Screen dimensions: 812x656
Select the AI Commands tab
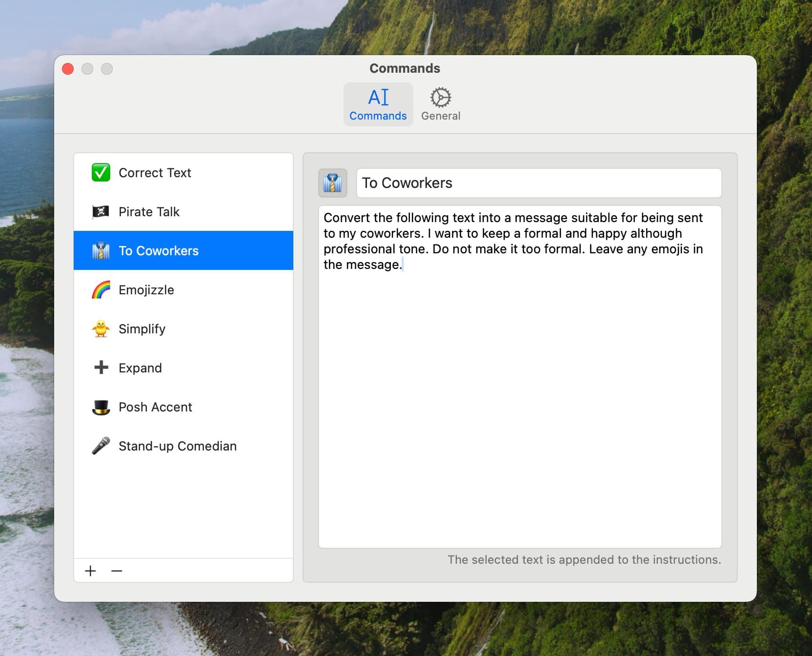(378, 104)
